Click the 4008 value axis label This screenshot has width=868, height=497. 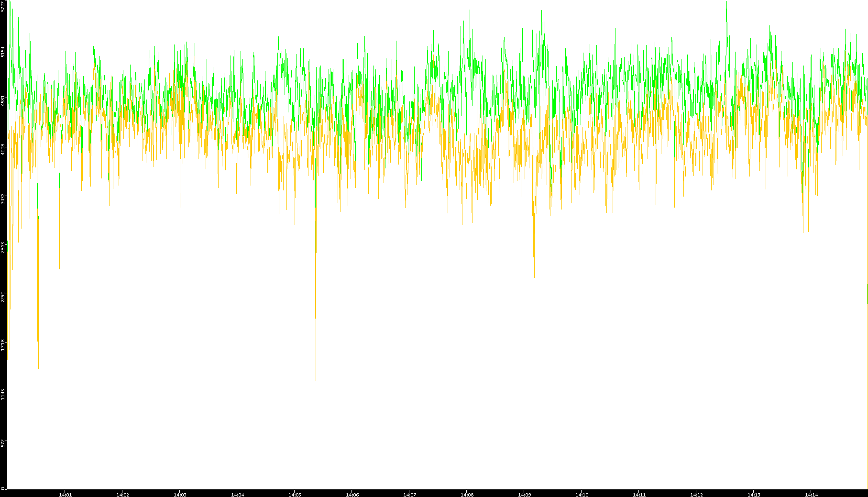coord(3,149)
